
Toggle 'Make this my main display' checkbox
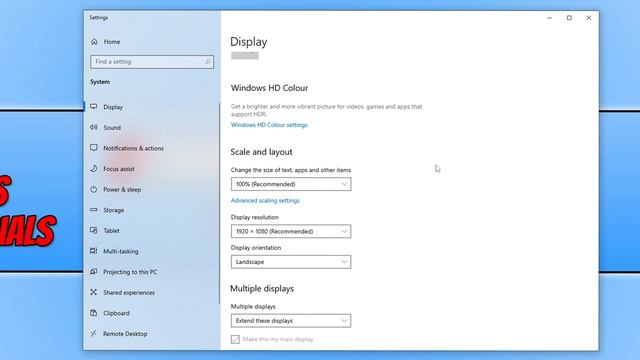[x=235, y=339]
